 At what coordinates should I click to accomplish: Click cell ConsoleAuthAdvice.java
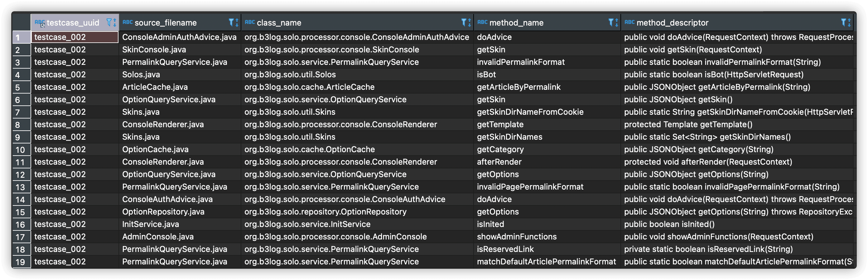[179, 199]
